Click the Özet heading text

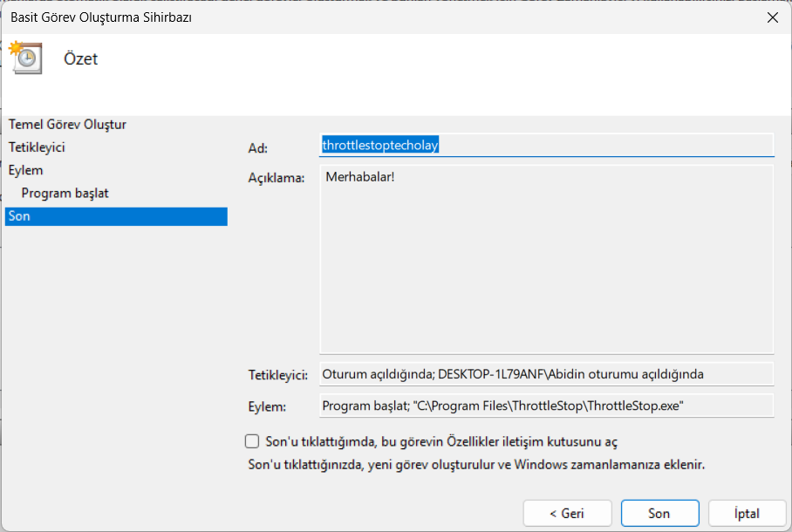[81, 58]
